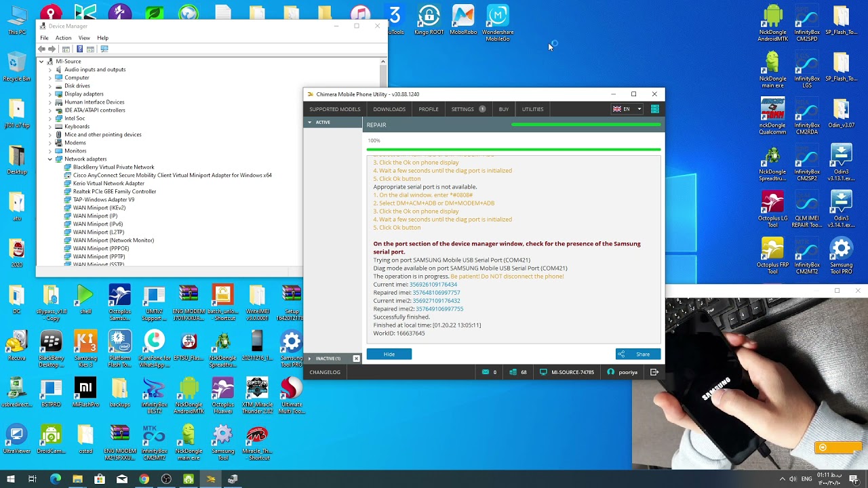The height and width of the screenshot is (488, 868).
Task: Open Kingo ROOT desktop icon
Action: tap(429, 20)
